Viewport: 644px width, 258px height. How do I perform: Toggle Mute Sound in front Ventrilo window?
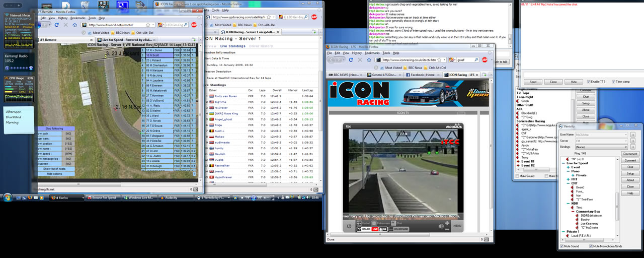point(562,246)
